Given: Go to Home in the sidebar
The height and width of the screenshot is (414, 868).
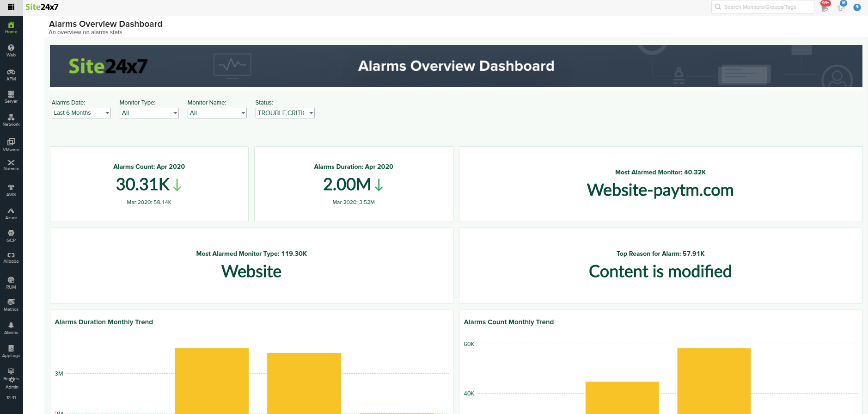Looking at the screenshot, I should (x=11, y=27).
